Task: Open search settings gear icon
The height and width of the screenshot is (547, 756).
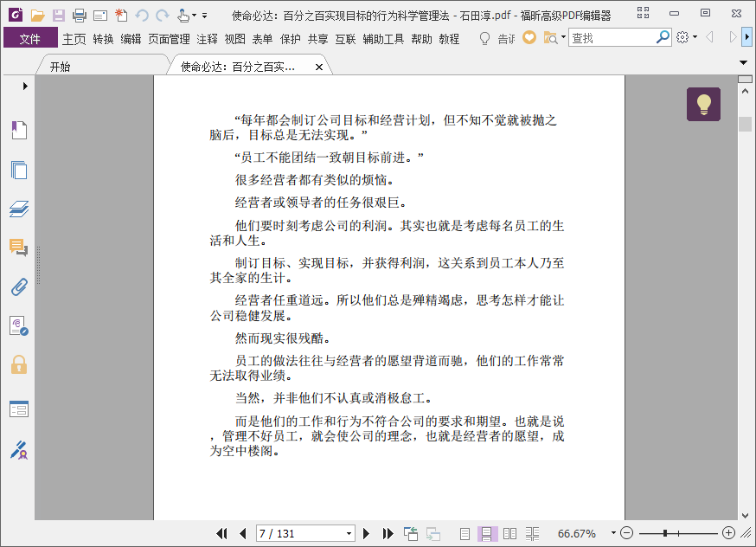Action: click(x=682, y=37)
